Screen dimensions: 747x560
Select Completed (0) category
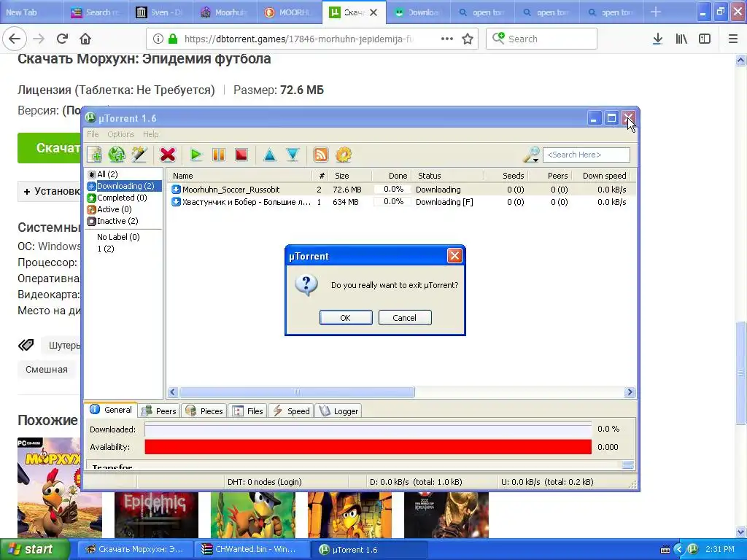point(117,198)
